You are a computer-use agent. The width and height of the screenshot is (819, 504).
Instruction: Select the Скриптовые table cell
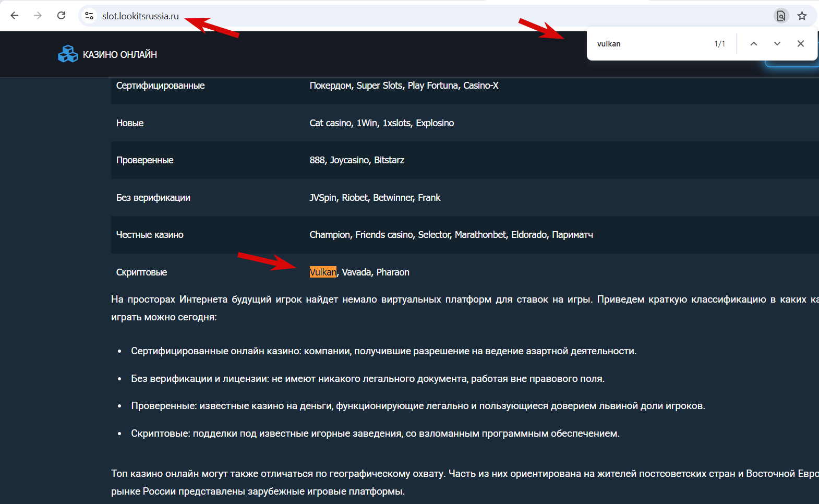click(x=141, y=272)
